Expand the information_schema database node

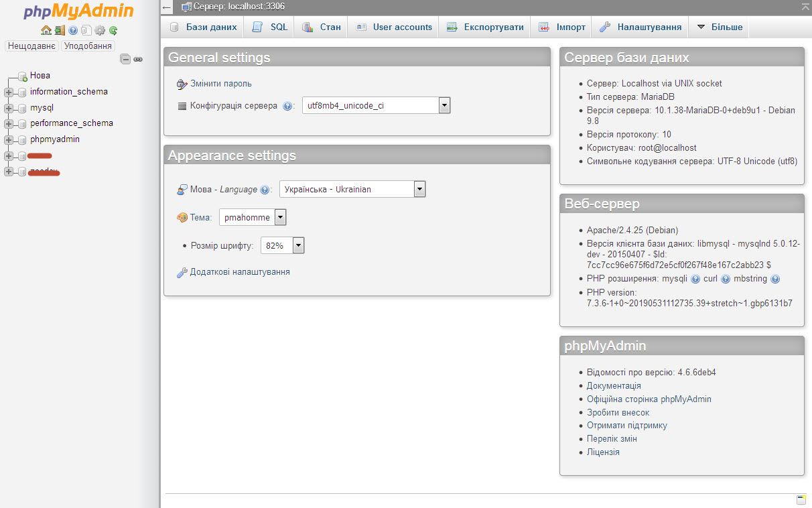(9, 92)
